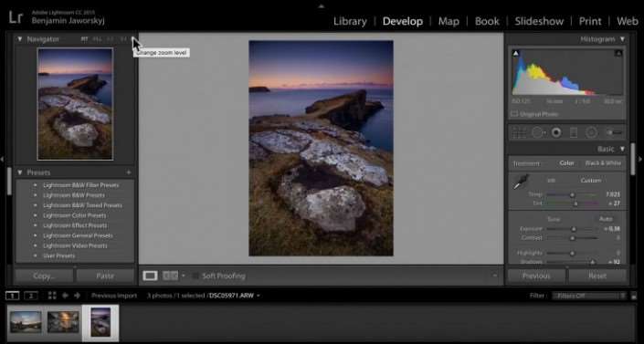Set Navigator zoom to FILL

[98, 39]
